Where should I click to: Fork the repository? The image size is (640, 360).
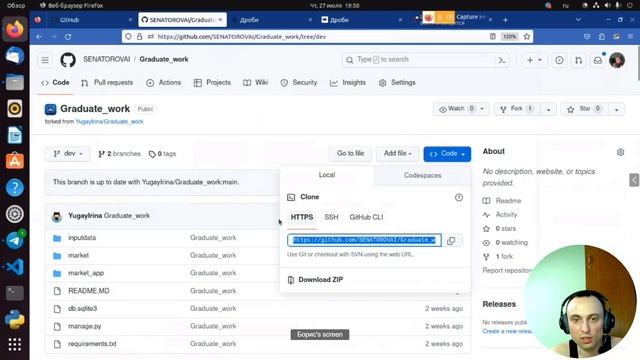tap(517, 109)
